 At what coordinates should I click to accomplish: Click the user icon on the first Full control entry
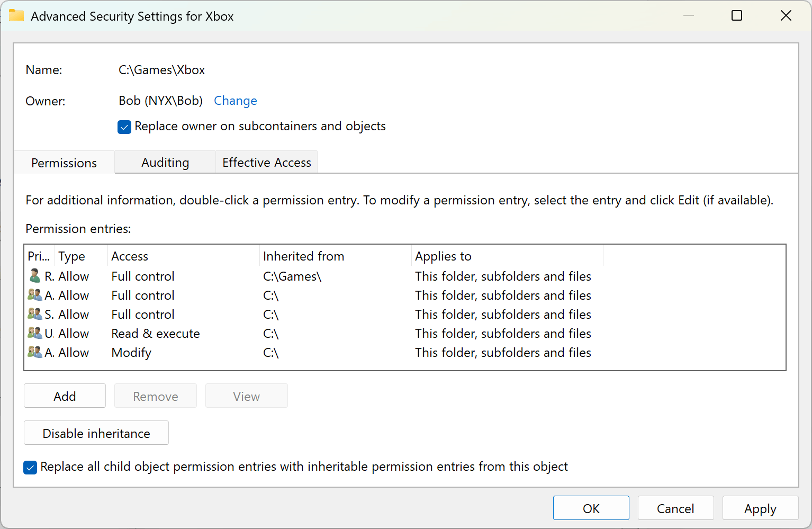coord(35,275)
